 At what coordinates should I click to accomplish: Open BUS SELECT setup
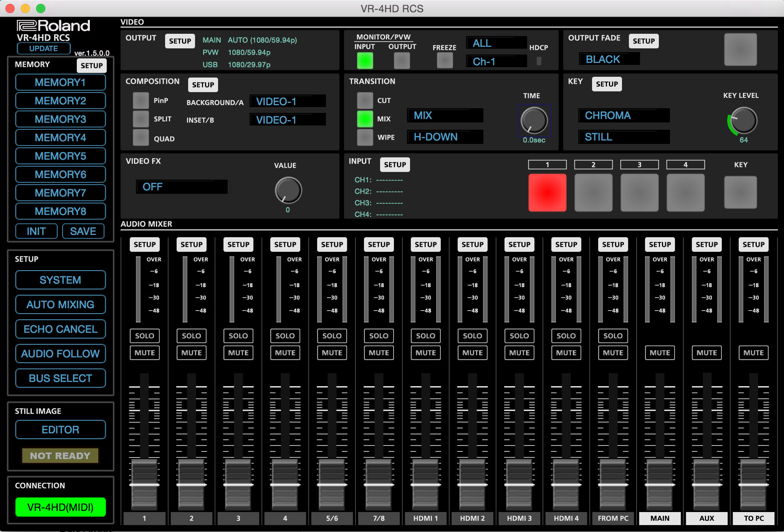(x=60, y=378)
